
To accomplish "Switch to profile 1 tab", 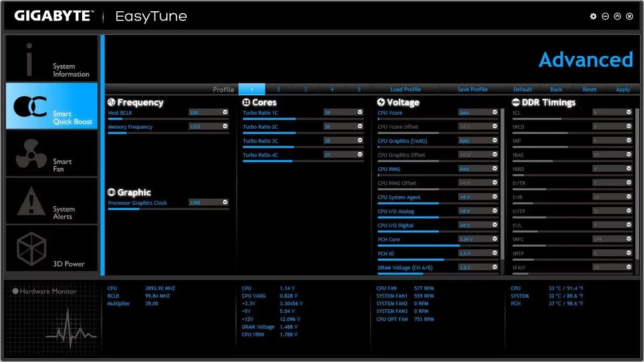I will click(x=252, y=89).
